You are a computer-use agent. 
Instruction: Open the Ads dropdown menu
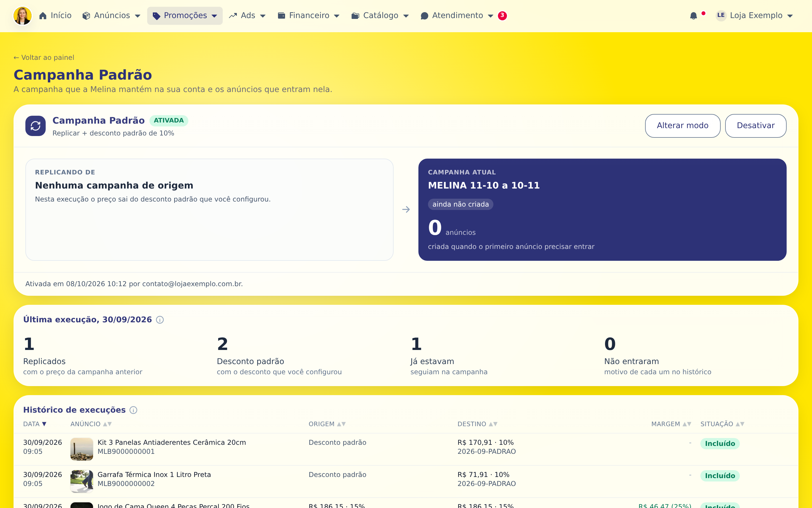[x=247, y=16]
